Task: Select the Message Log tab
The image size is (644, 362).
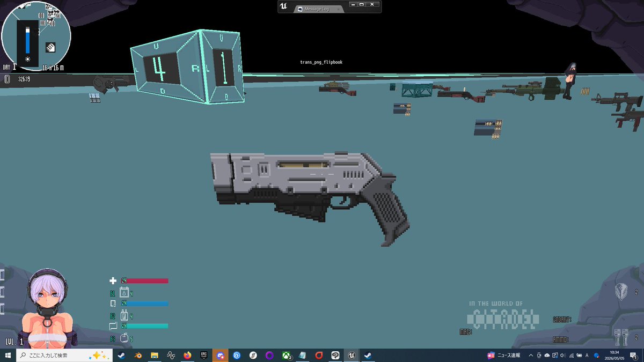Action: [319, 9]
